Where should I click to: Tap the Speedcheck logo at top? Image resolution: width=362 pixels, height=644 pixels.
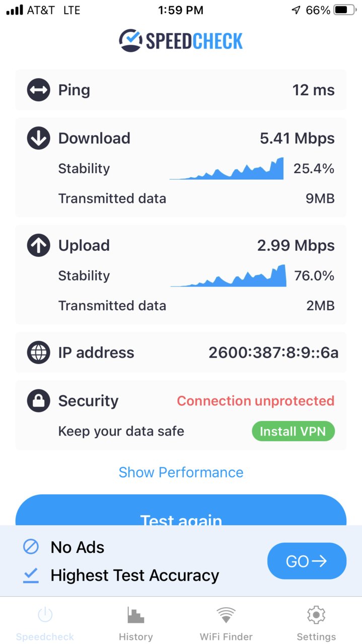[181, 40]
